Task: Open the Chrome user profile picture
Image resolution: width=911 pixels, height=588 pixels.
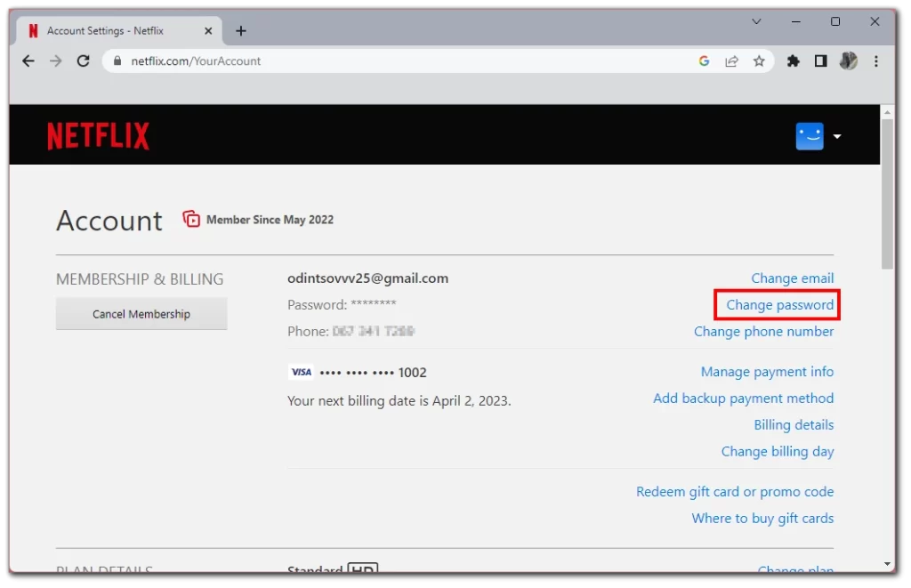Action: pos(848,61)
